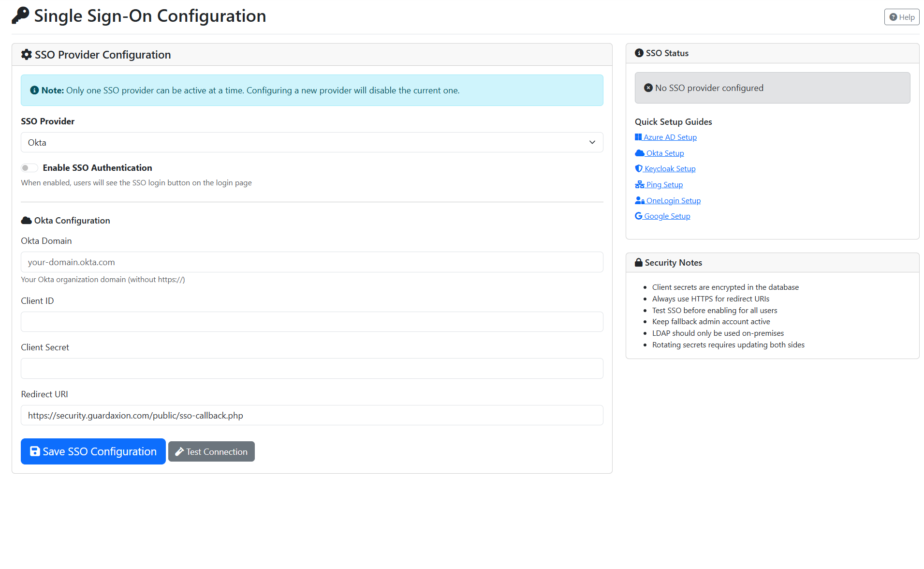Image resolution: width=924 pixels, height=569 pixels.
Task: Click the Save SSO Configuration button
Action: tap(93, 451)
